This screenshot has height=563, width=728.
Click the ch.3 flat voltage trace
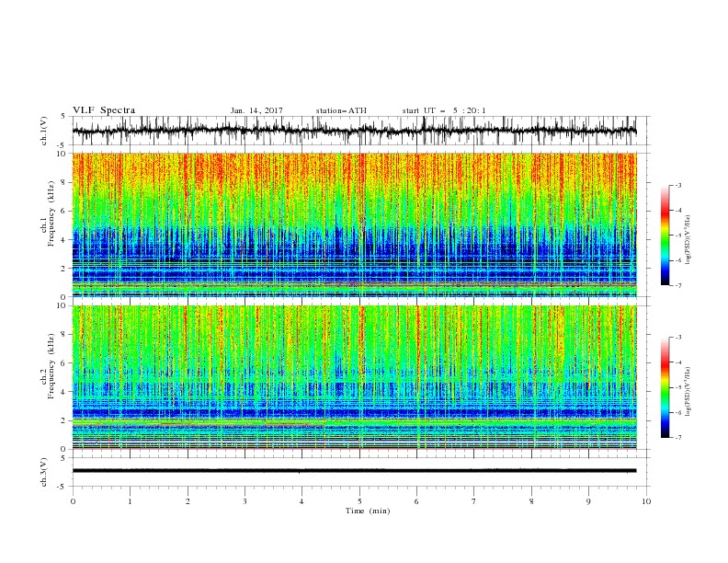point(354,471)
